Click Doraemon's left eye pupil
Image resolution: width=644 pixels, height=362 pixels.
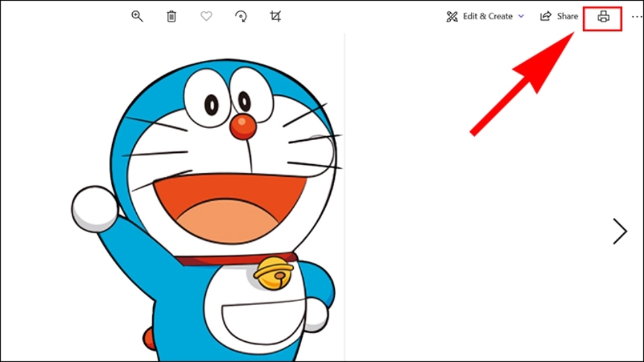click(211, 105)
